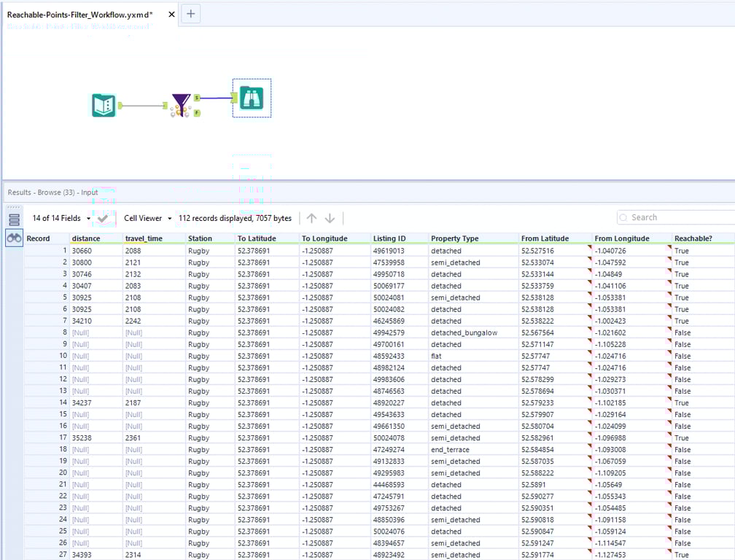Click into the Results Search box
735x560 pixels.
tap(678, 217)
